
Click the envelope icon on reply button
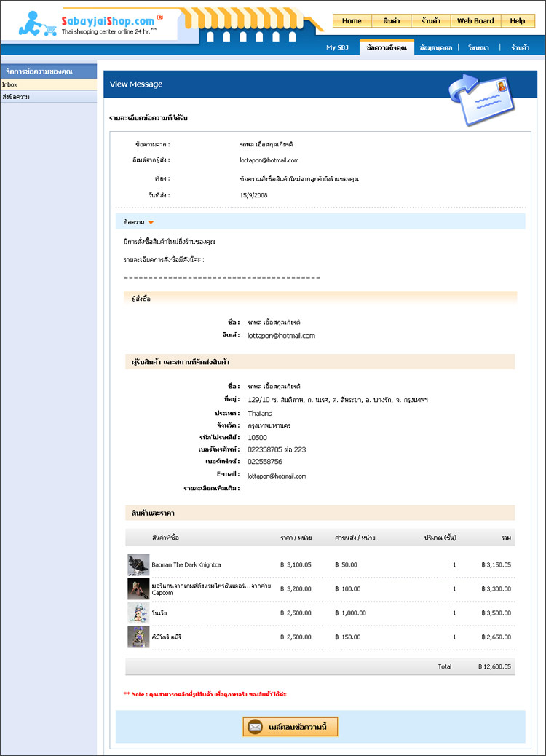pos(255,727)
